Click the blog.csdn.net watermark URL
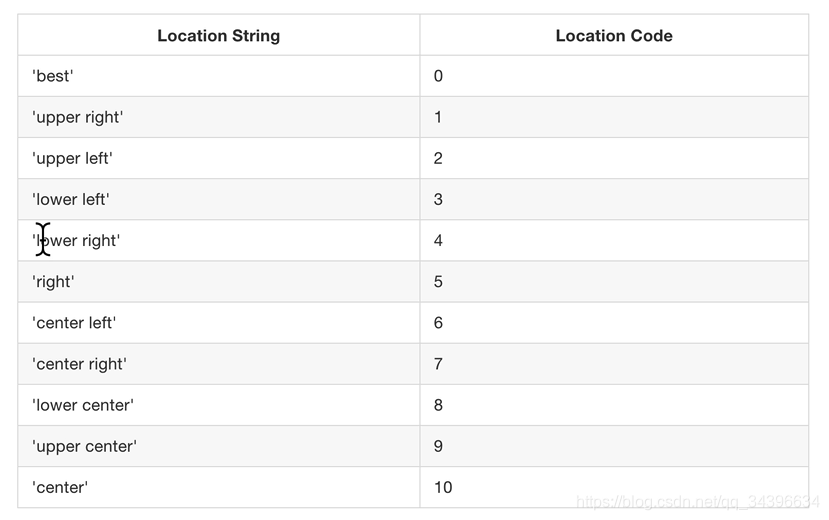Image resolution: width=829 pixels, height=520 pixels. (x=697, y=502)
